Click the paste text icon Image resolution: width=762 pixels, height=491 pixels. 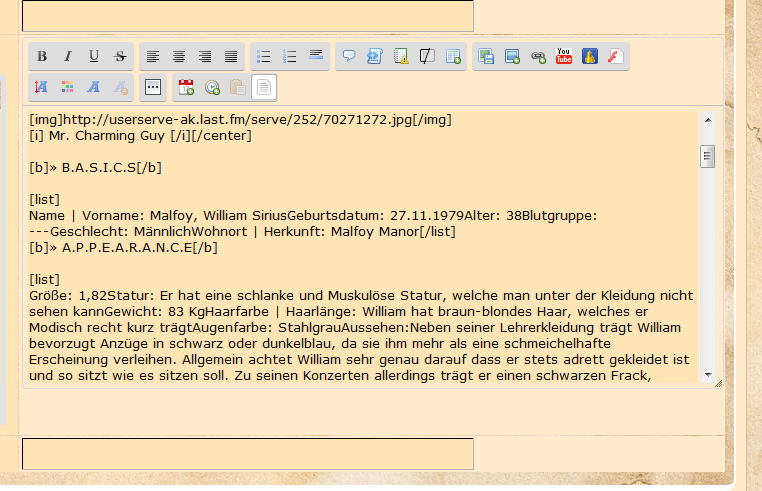tap(238, 88)
